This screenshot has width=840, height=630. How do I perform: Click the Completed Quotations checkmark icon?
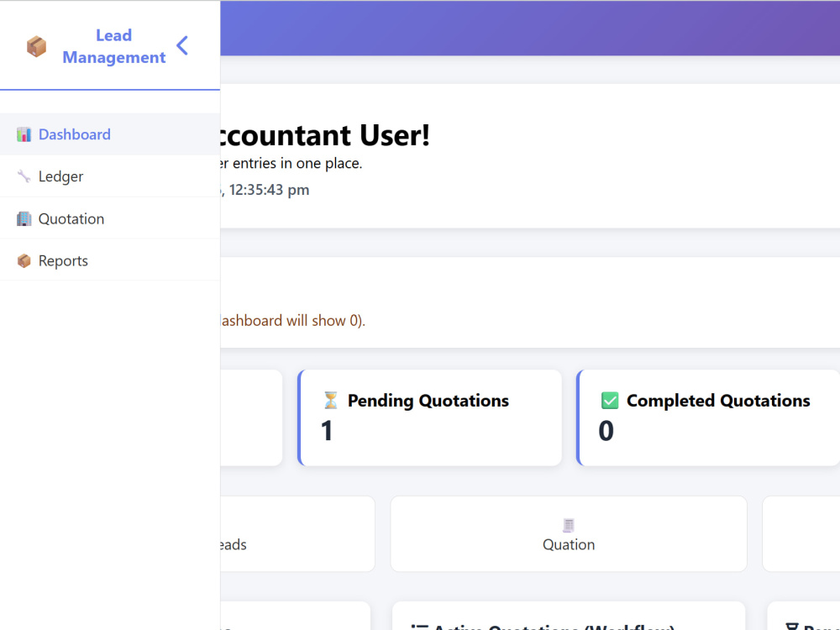[x=610, y=400]
